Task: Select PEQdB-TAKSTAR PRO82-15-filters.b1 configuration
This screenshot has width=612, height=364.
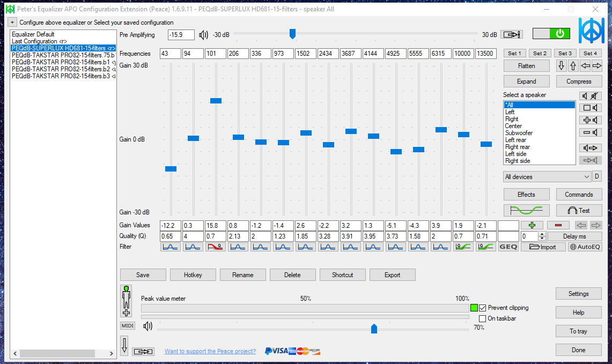Action: tap(63, 62)
